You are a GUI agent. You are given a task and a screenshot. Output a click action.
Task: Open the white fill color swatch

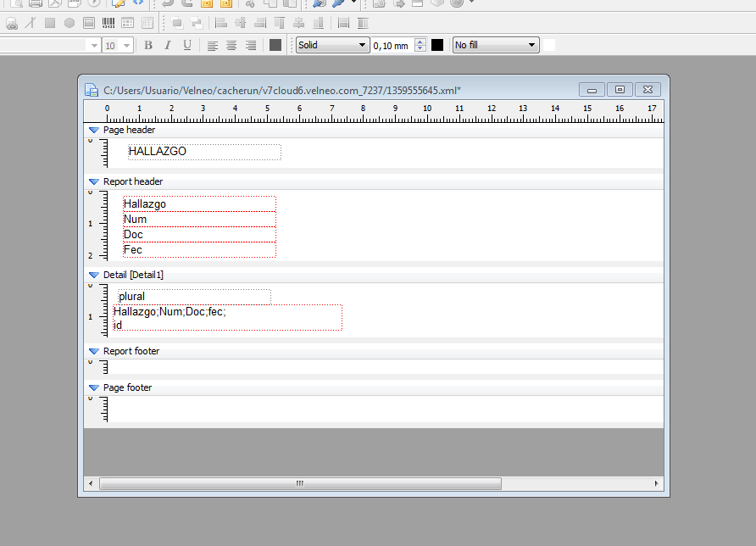point(549,45)
